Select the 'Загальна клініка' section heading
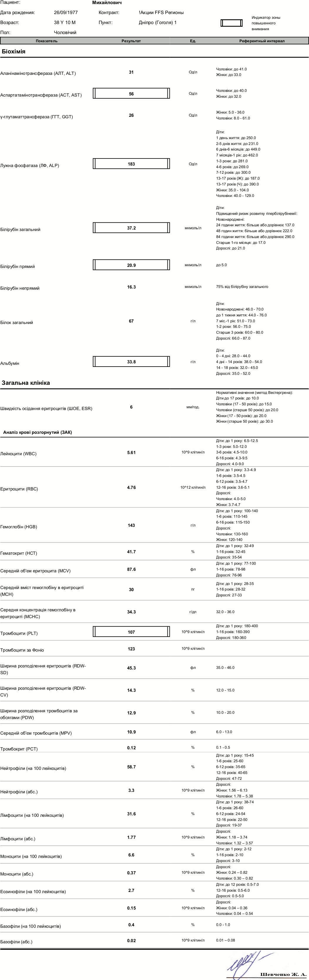 (26, 383)
